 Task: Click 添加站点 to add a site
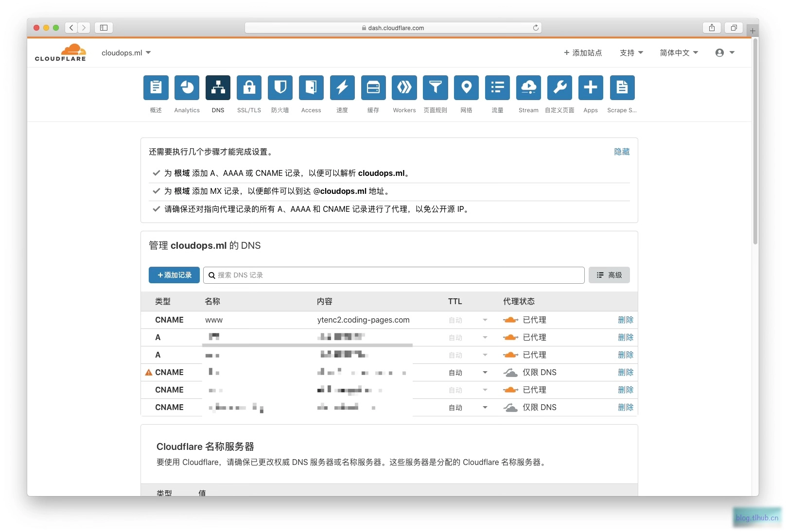(583, 52)
